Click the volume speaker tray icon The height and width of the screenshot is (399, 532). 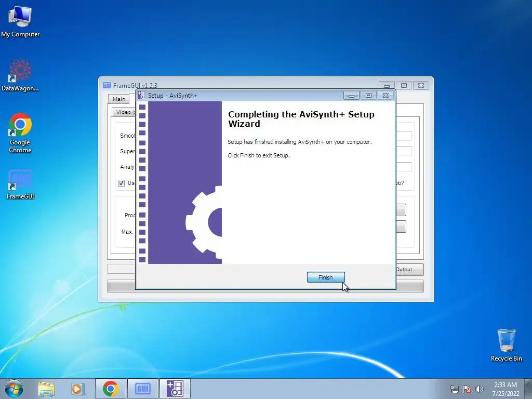(x=479, y=389)
